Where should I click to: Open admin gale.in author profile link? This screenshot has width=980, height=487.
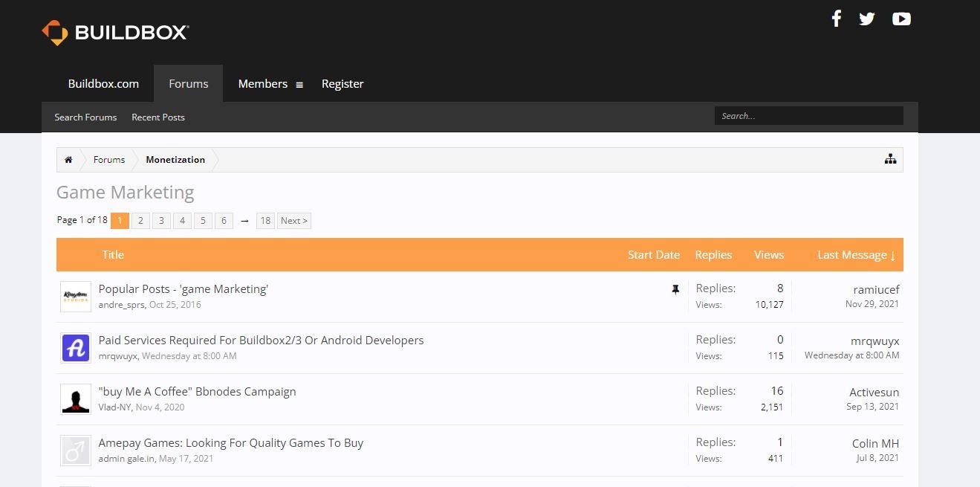tap(126, 459)
